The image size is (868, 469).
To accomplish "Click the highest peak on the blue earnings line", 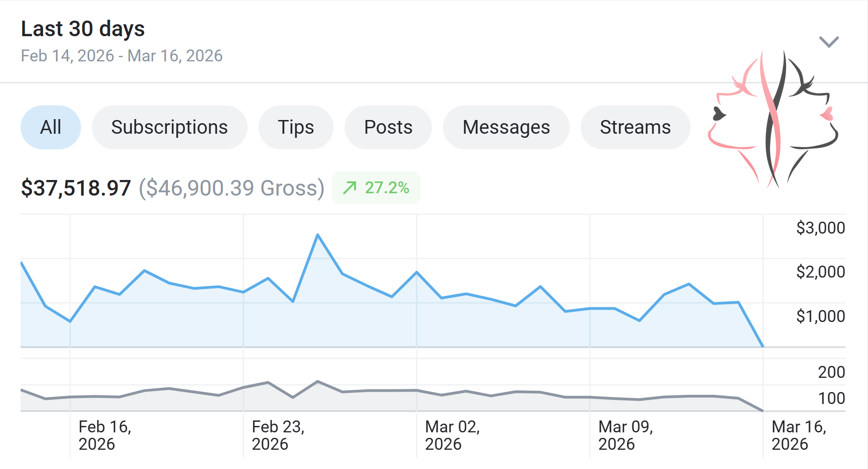I will (x=318, y=235).
